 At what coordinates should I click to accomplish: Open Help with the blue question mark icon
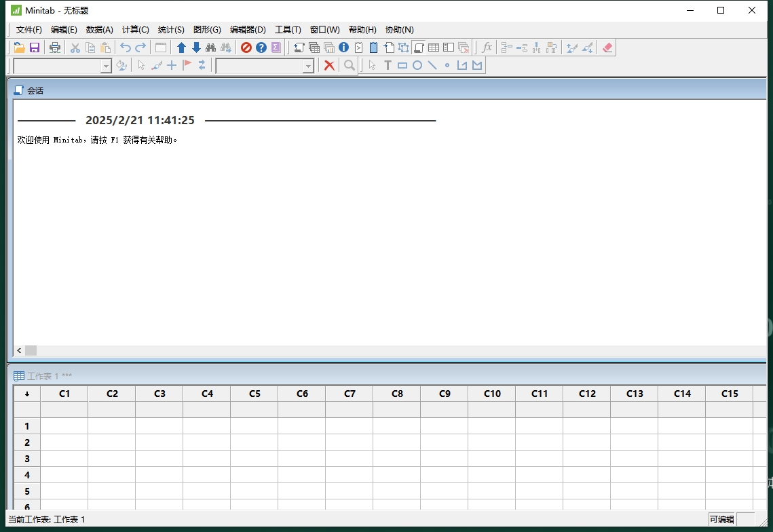(261, 47)
